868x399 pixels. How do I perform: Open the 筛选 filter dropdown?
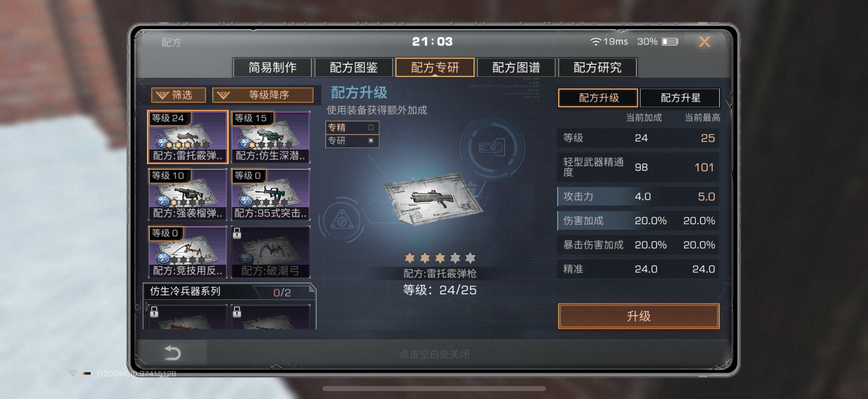click(178, 95)
